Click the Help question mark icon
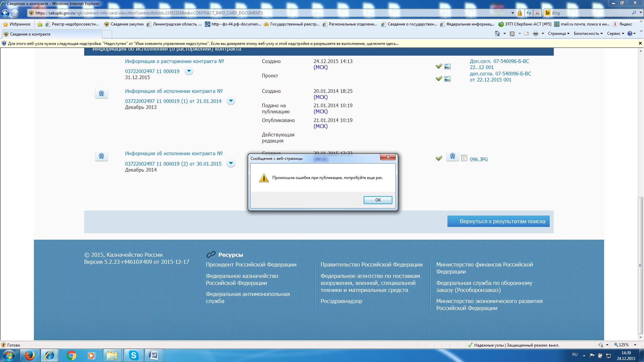 [630, 34]
